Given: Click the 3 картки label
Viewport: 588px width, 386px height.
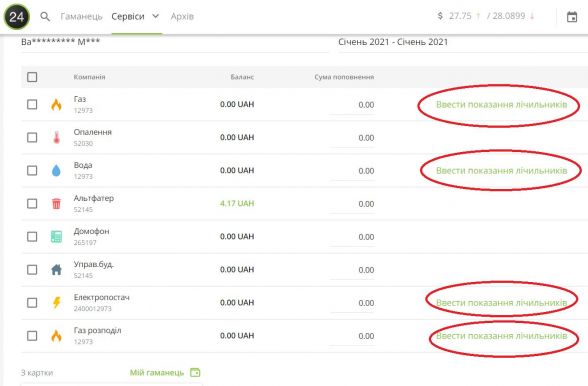Looking at the screenshot, I should [37, 373].
